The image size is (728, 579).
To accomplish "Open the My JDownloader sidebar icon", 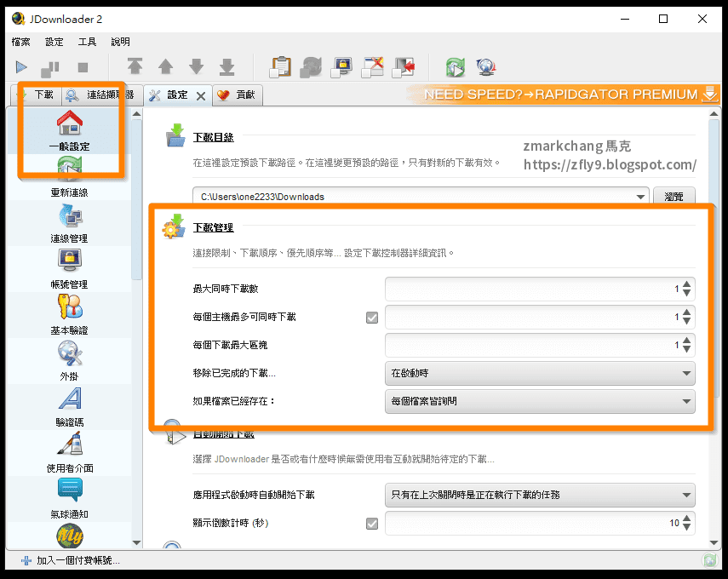I will pos(70,536).
